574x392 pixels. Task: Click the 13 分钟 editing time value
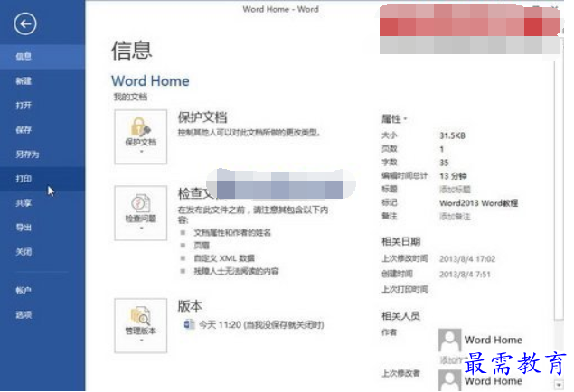(x=453, y=176)
